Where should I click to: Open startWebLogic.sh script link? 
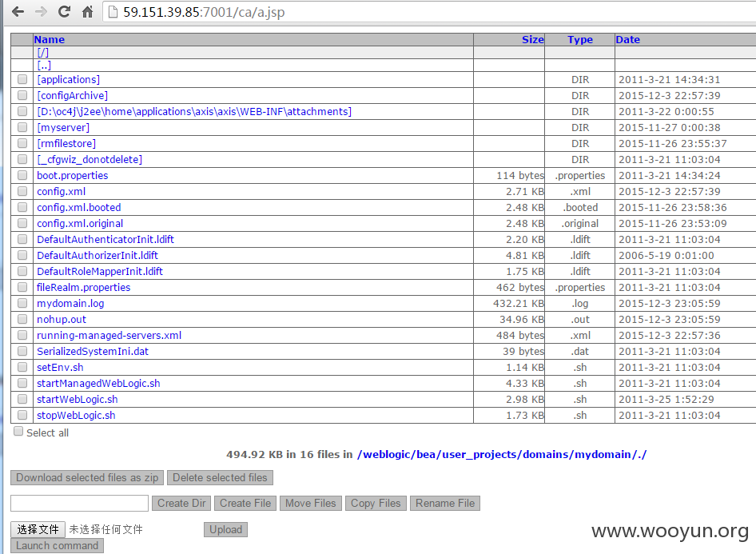(x=78, y=399)
